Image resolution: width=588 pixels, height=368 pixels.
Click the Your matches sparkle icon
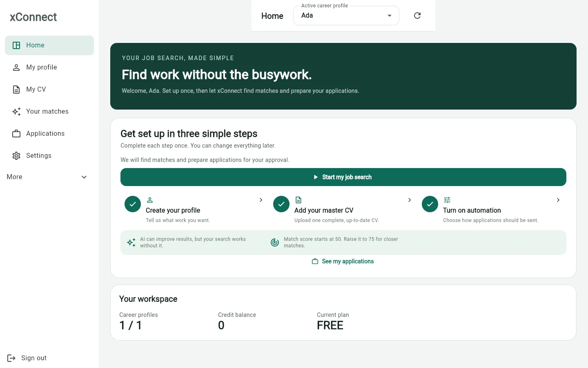pos(16,112)
